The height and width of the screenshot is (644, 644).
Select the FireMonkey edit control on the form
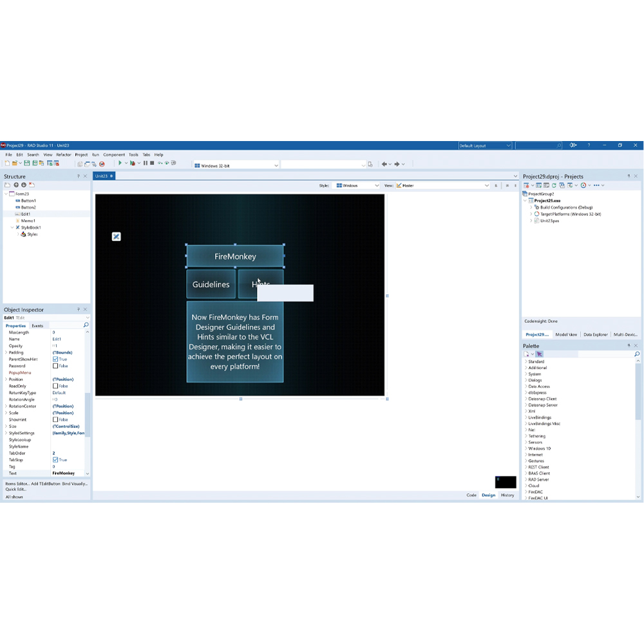[235, 256]
